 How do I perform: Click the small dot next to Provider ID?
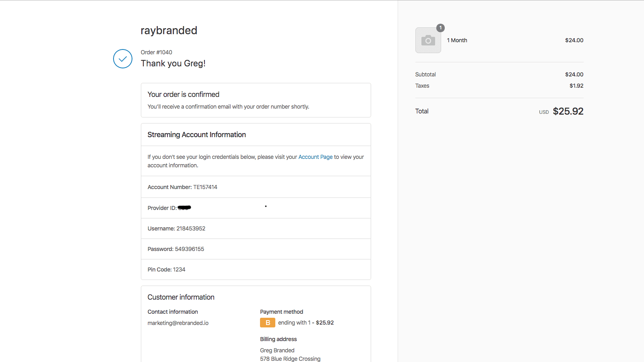(266, 206)
